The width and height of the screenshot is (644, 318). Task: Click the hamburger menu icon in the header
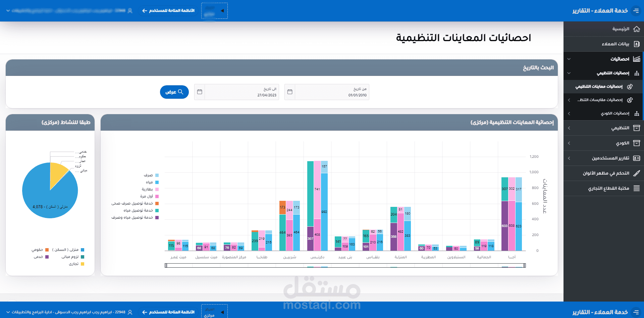point(636,10)
